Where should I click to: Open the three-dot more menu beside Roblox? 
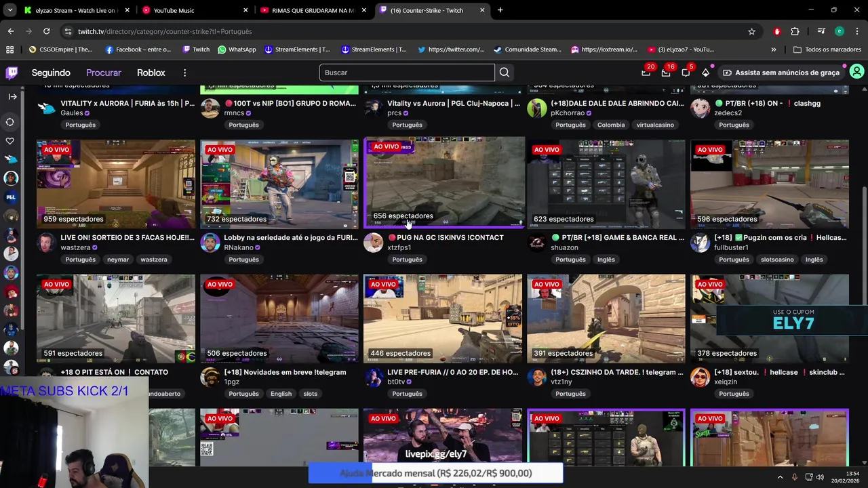click(x=184, y=73)
